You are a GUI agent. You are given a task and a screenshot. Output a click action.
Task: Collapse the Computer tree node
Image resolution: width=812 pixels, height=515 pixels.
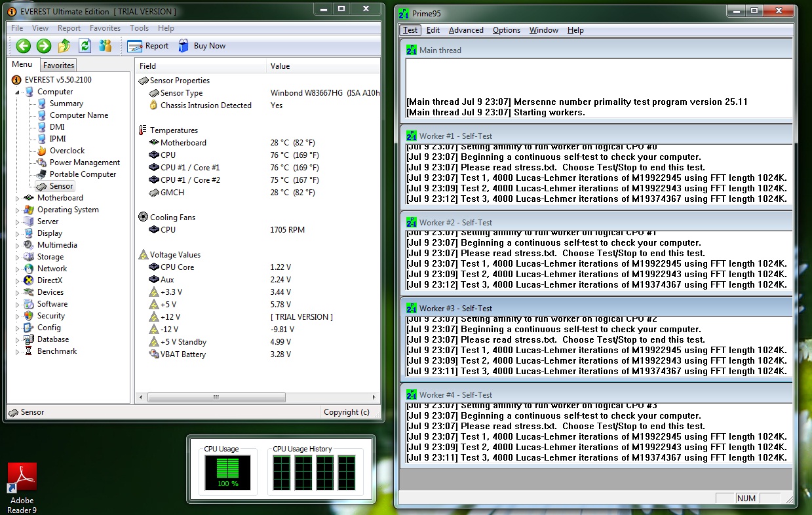tap(18, 92)
